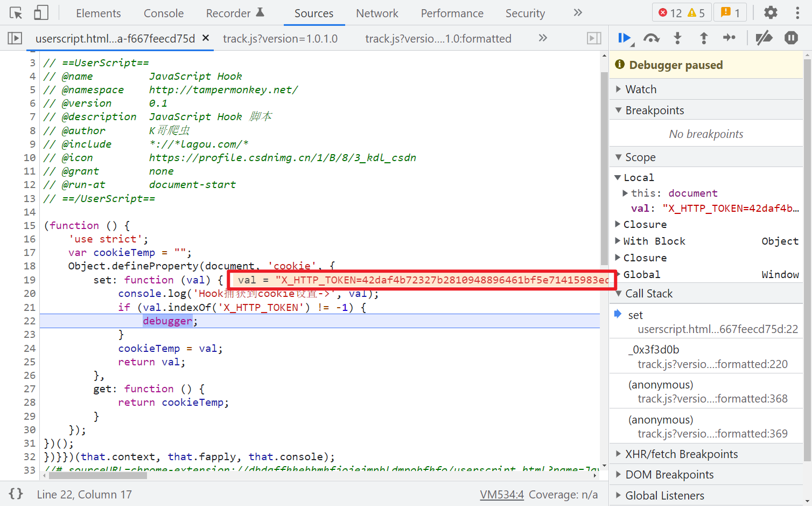
Task: Expand the Global scope
Action: coord(618,274)
